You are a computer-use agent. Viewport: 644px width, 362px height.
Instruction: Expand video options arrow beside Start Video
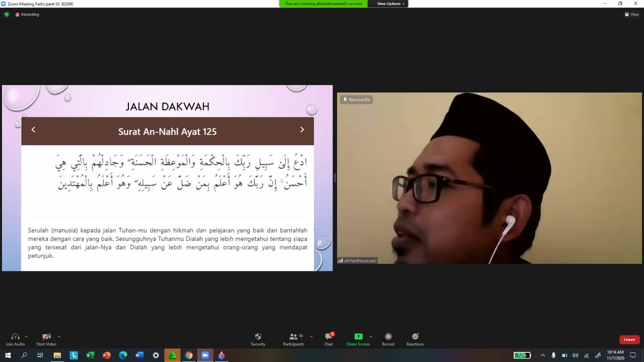pyautogui.click(x=59, y=336)
